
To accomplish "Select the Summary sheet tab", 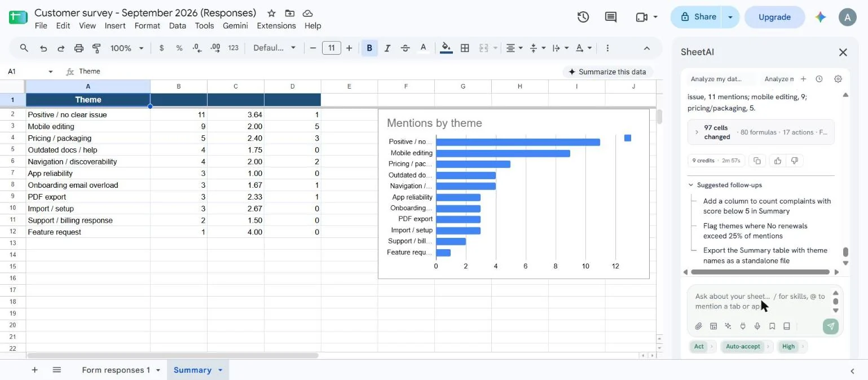I will pyautogui.click(x=192, y=370).
